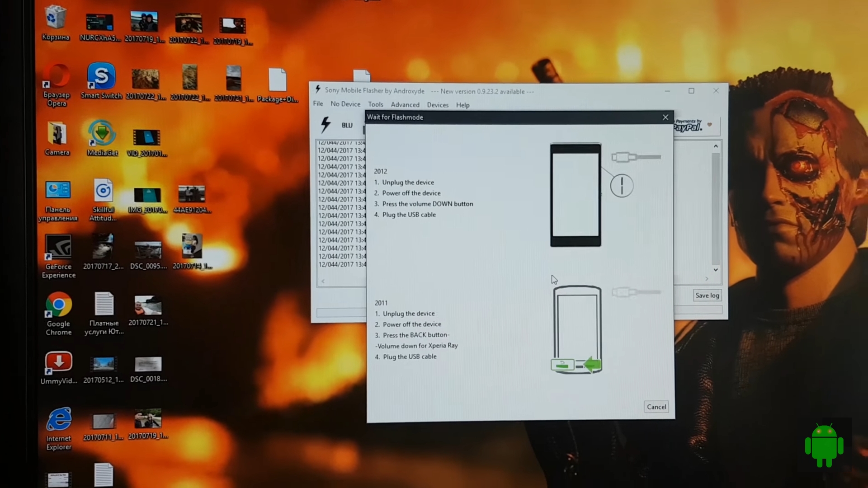Open the File menu
The height and width of the screenshot is (488, 868).
[318, 104]
